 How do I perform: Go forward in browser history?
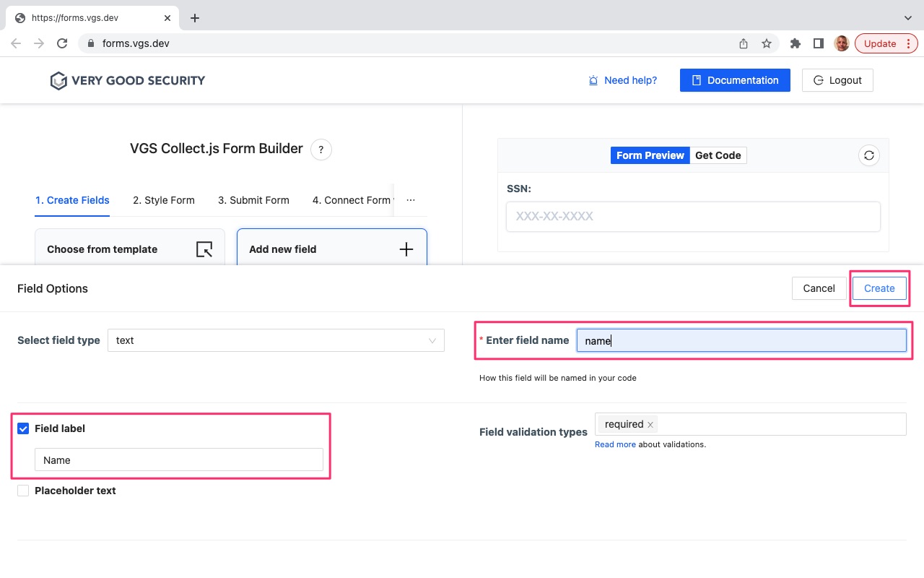pos(39,43)
